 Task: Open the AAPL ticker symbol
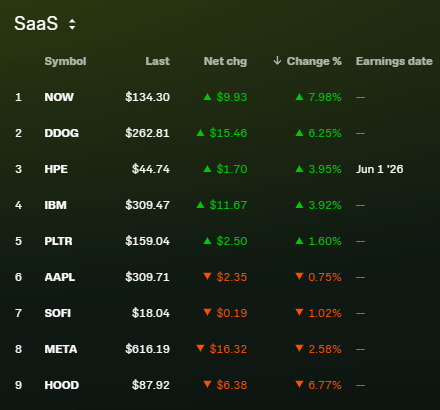[x=60, y=277]
